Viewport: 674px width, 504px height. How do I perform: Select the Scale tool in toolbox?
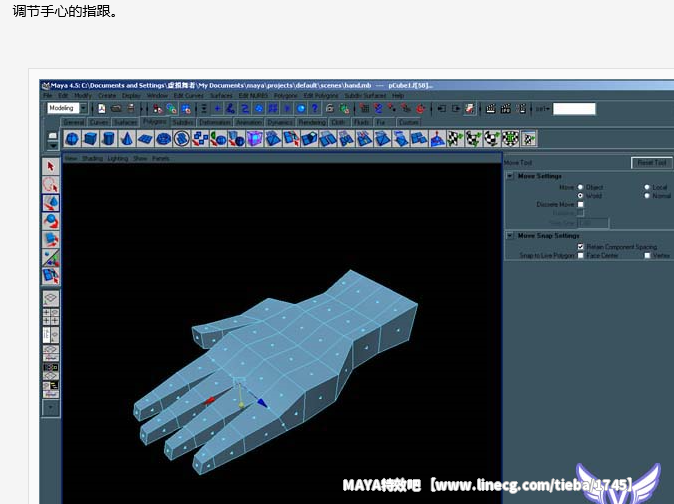pos(51,240)
